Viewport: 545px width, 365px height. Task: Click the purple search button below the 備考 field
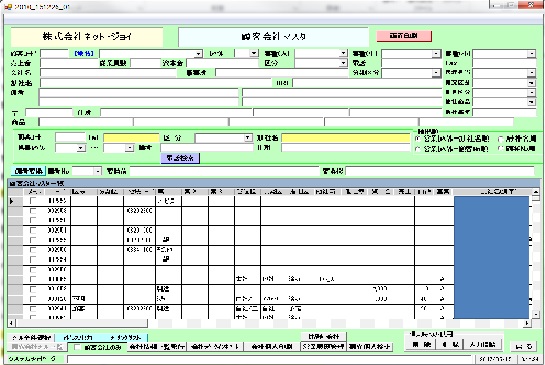coord(180,158)
